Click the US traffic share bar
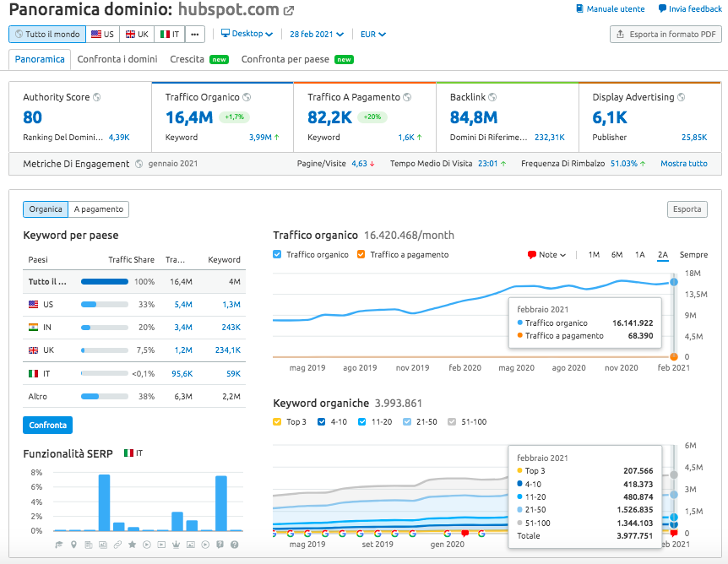Image resolution: width=728 pixels, height=564 pixels. (x=105, y=305)
